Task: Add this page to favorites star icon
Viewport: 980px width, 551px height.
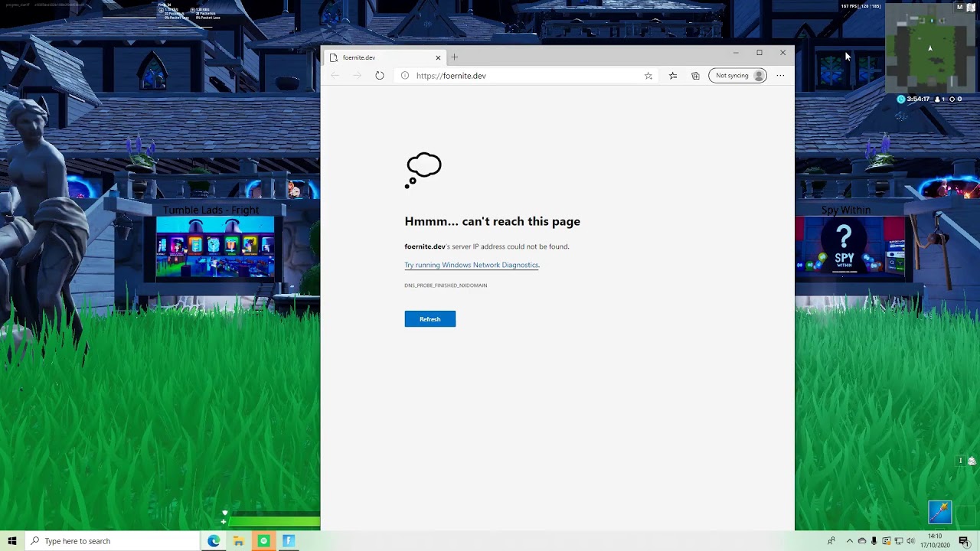Action: (x=648, y=76)
